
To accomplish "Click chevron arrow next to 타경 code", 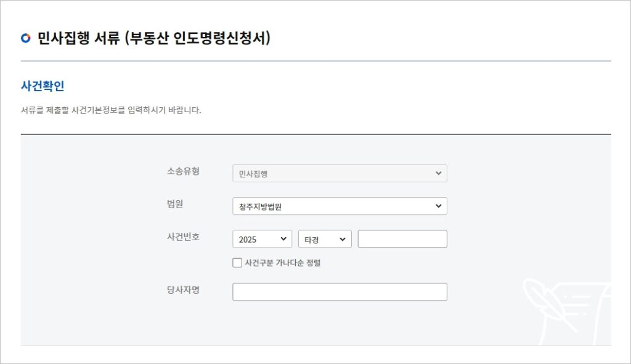I will pos(343,240).
